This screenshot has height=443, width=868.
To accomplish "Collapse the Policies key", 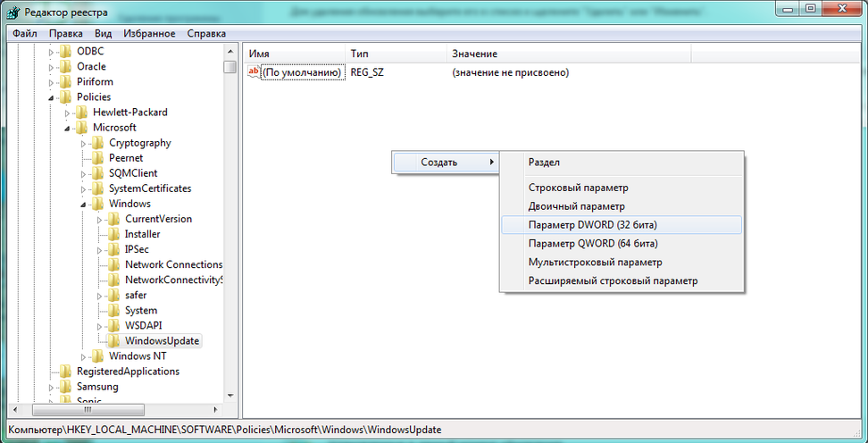I will click(52, 97).
